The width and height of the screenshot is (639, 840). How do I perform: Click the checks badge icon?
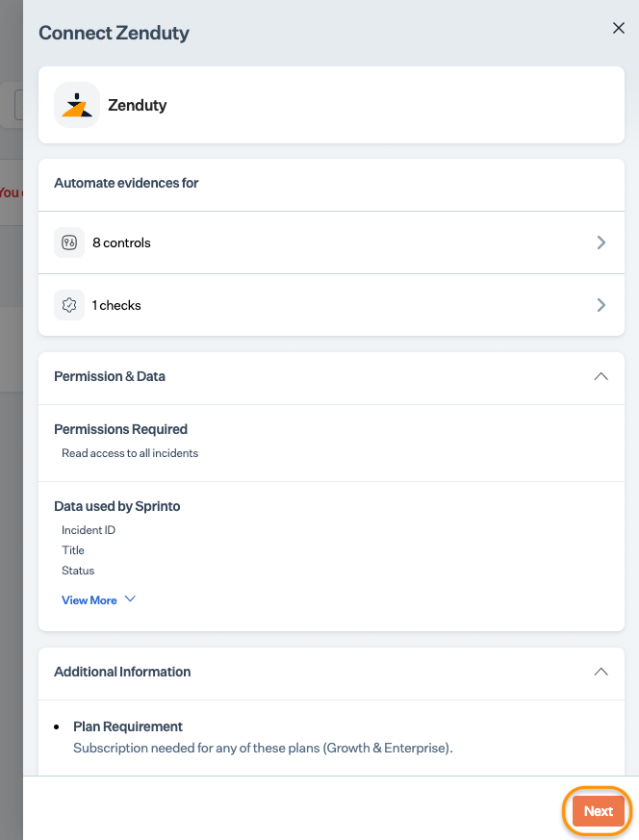(x=69, y=305)
